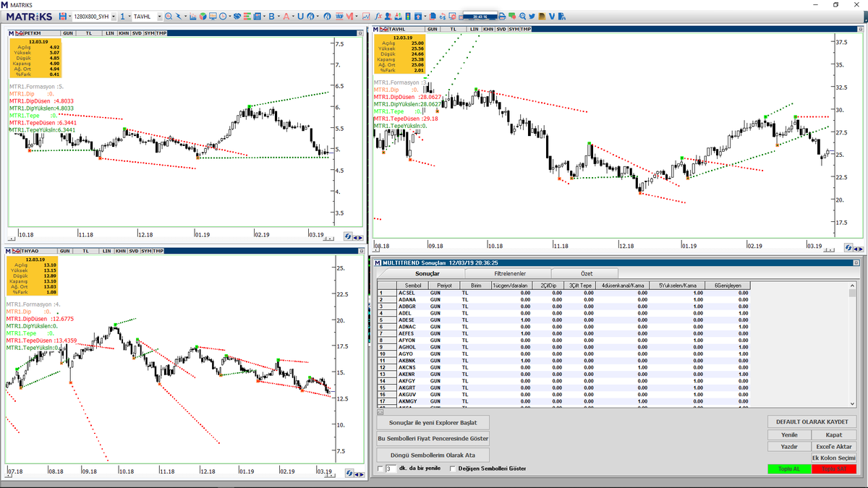Sort by the 2ÇiftDip column header

point(549,285)
